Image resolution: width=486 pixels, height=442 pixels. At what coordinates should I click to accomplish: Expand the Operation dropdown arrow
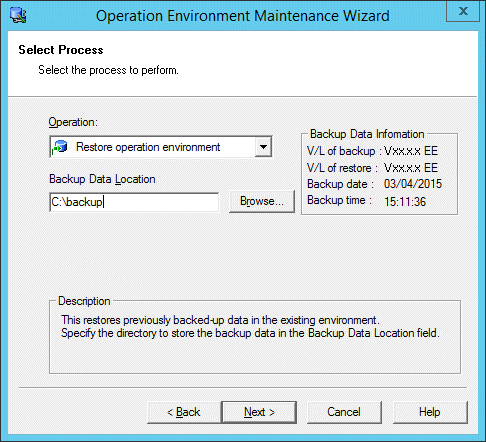coord(263,147)
